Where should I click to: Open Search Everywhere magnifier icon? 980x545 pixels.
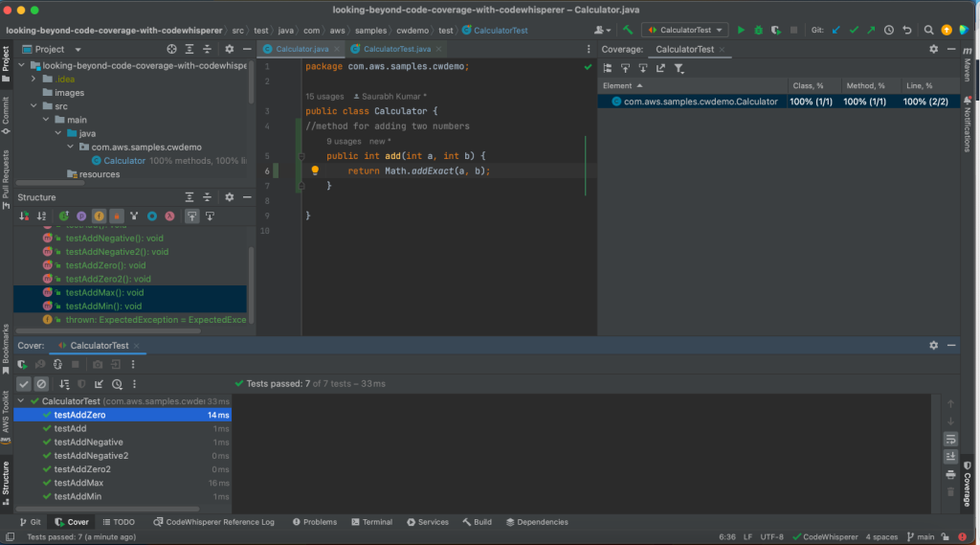pos(928,30)
